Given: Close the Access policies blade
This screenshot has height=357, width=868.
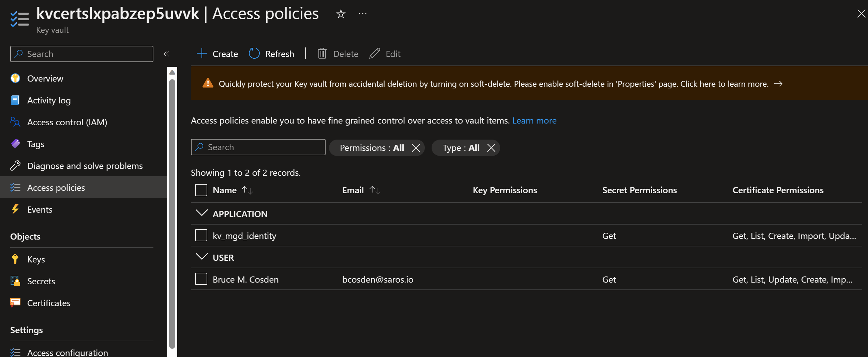Looking at the screenshot, I should click(861, 14).
